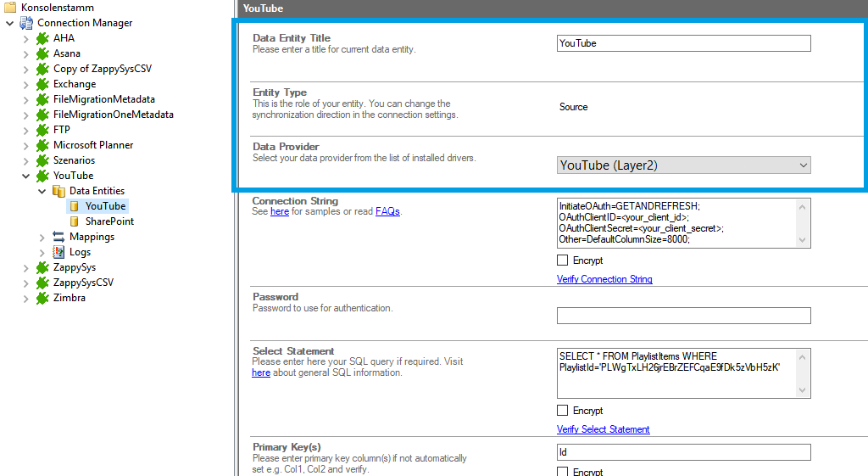Enable Encrypt under Connection String

(563, 260)
